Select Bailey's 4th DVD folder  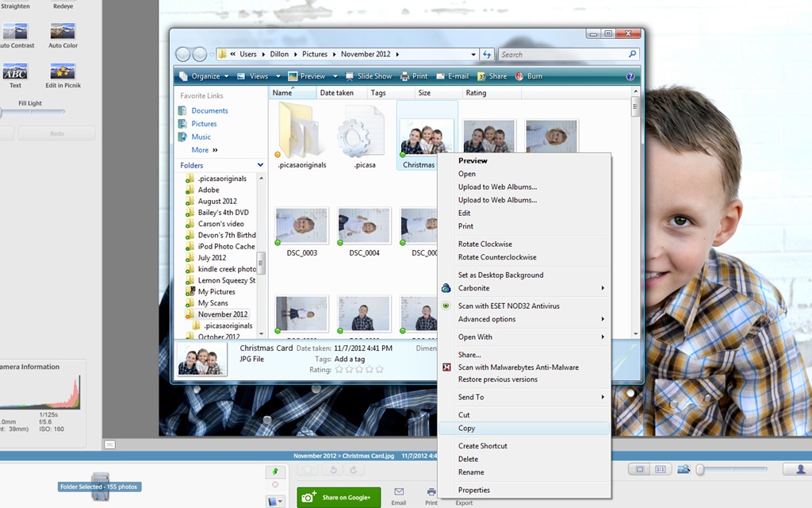point(223,213)
